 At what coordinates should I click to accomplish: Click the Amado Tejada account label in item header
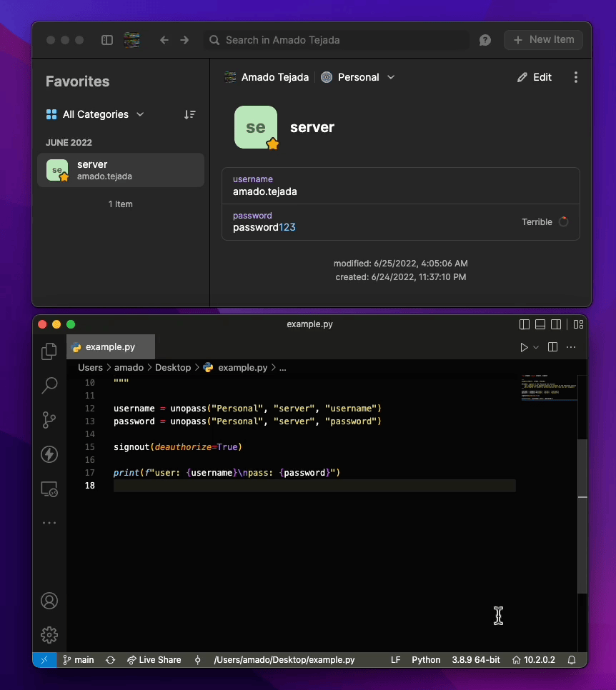point(267,77)
